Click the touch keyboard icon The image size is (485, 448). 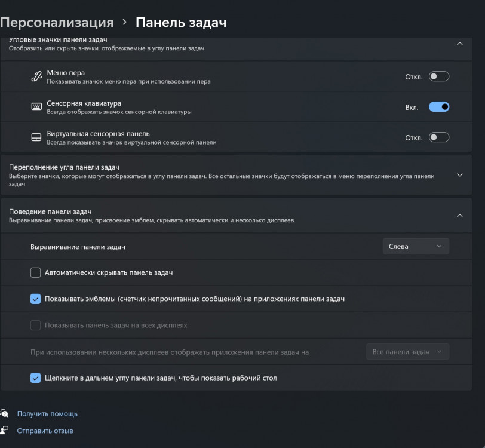[x=36, y=107]
